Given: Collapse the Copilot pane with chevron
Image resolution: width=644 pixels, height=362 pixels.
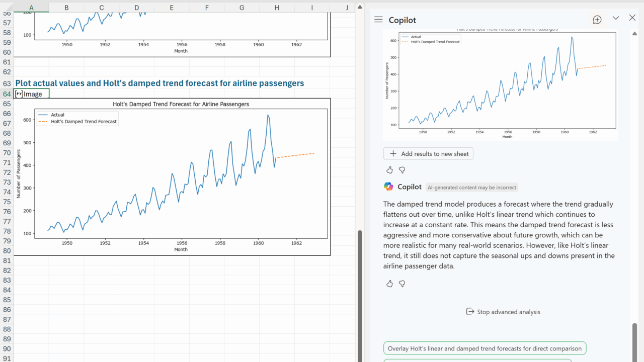Looking at the screenshot, I should (616, 18).
